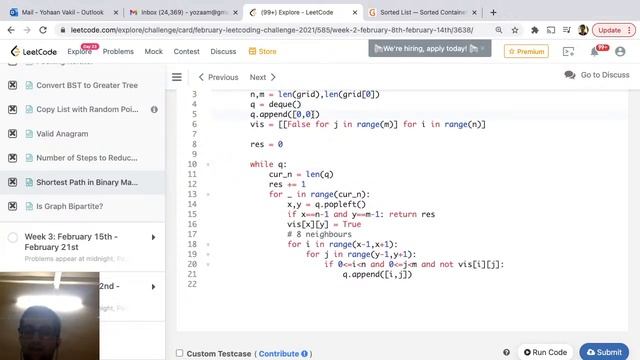Screen dimensions: 640x360
Task: Select Shortest Path in Binary Matrix item
Action: 87,182
